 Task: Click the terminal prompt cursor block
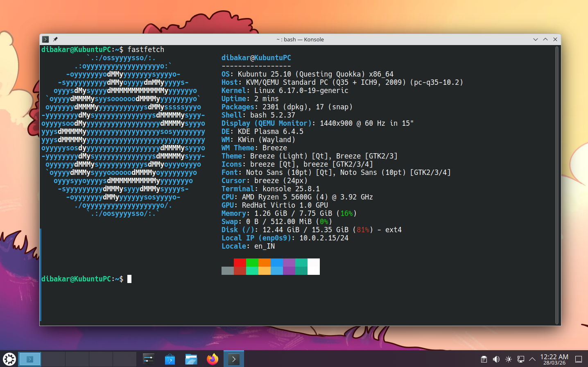tap(129, 279)
